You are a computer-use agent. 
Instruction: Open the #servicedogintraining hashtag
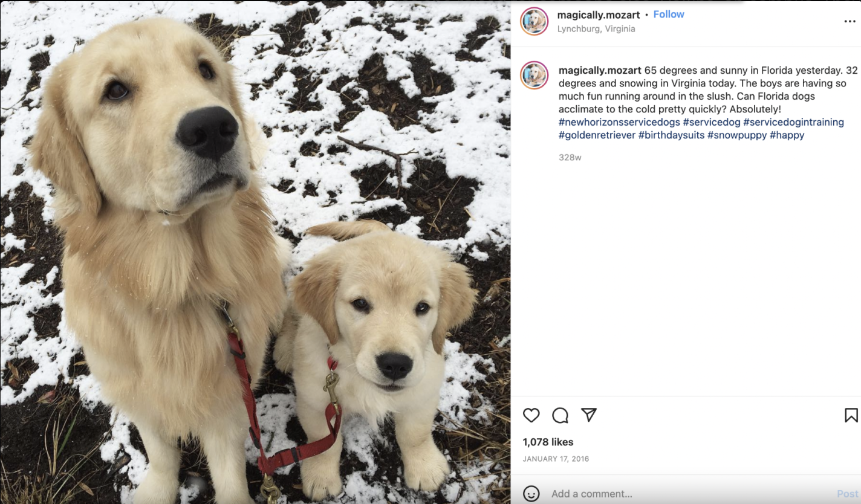pyautogui.click(x=793, y=122)
